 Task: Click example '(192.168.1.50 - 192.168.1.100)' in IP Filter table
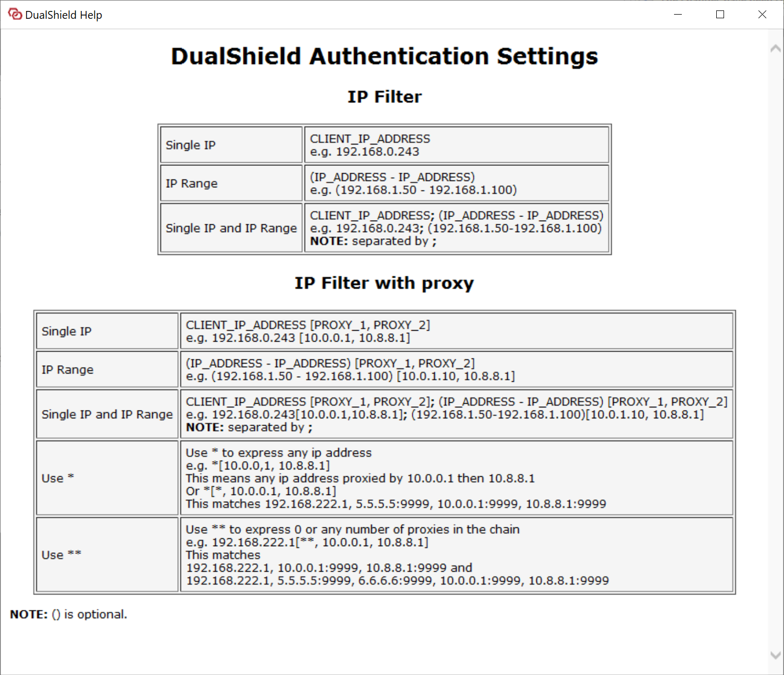click(x=426, y=190)
